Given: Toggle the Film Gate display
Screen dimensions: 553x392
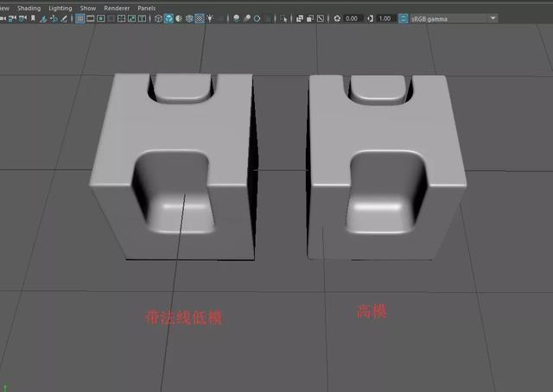Looking at the screenshot, I should (90, 18).
